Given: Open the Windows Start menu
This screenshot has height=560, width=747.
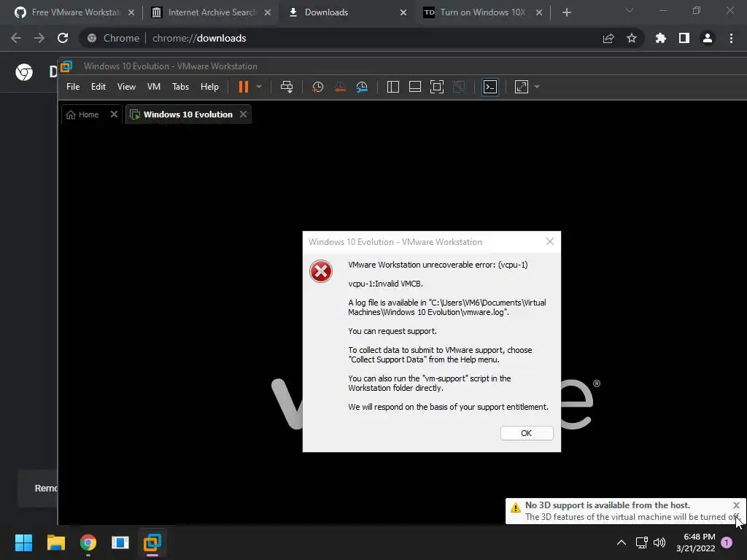Looking at the screenshot, I should point(23,542).
